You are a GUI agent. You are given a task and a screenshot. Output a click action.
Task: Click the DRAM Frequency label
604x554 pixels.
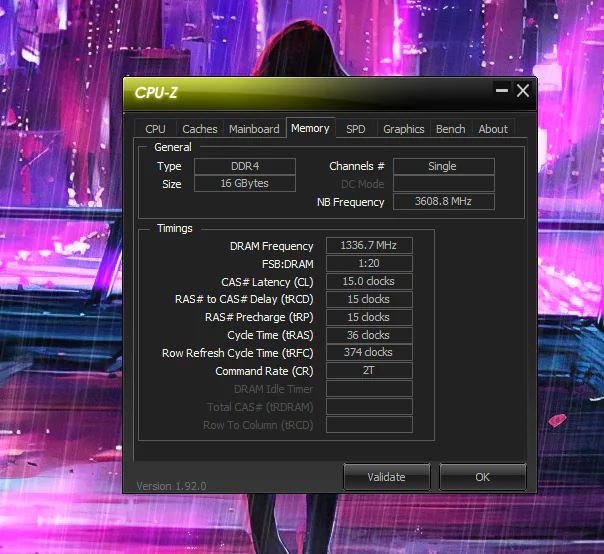(272, 246)
